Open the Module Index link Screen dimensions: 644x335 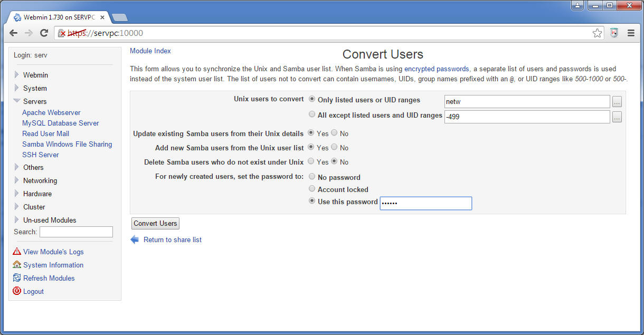[x=150, y=51]
